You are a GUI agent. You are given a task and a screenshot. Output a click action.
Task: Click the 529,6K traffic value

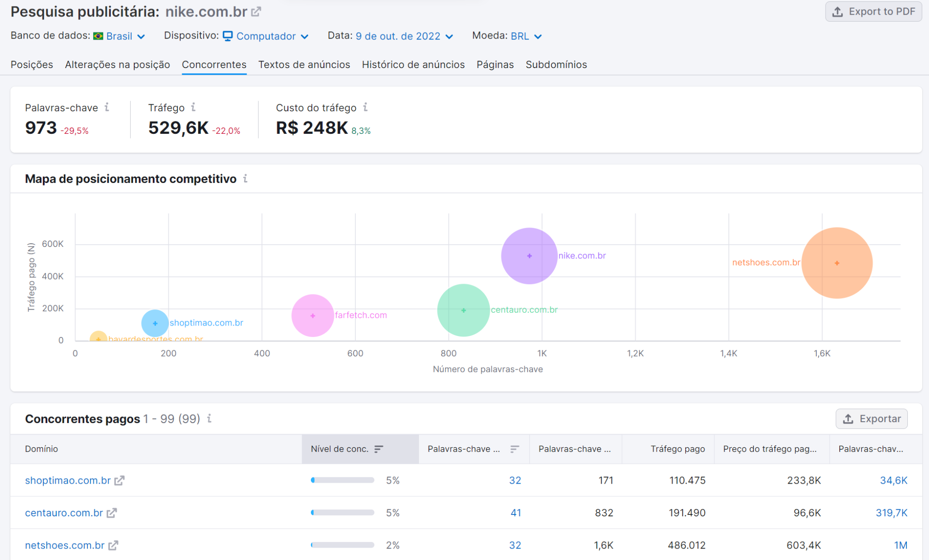(178, 128)
